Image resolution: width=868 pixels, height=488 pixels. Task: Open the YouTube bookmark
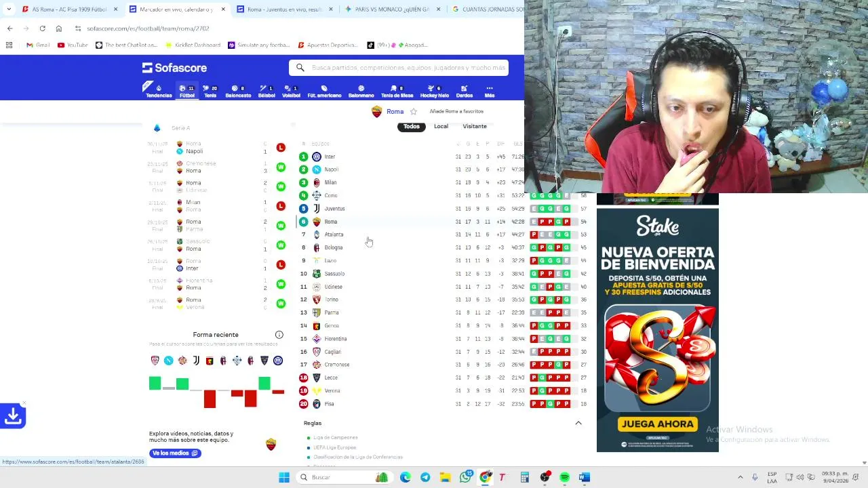[x=73, y=45]
